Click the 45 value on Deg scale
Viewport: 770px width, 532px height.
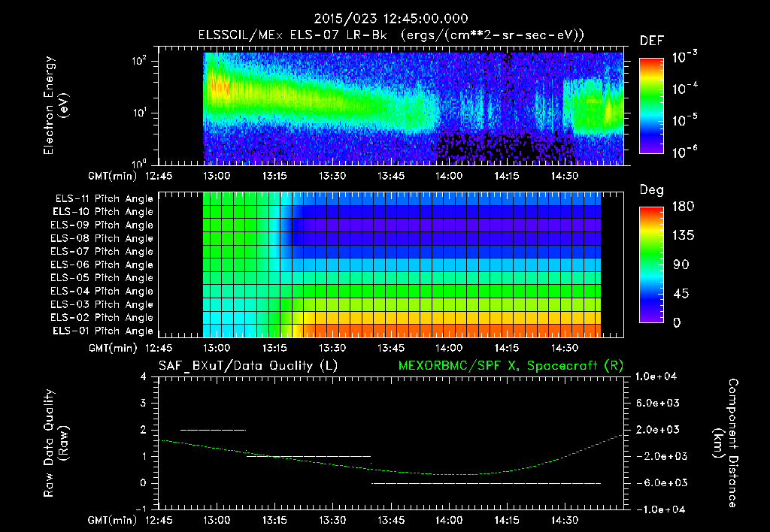click(x=681, y=294)
